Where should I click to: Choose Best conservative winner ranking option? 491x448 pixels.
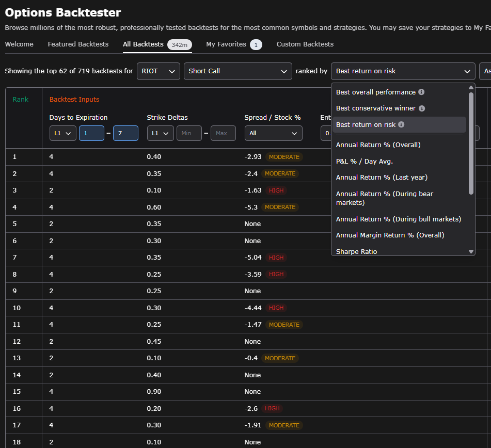[399, 108]
